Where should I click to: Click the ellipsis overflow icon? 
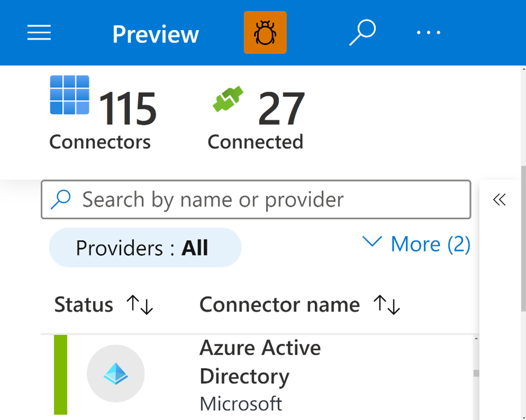(x=428, y=33)
